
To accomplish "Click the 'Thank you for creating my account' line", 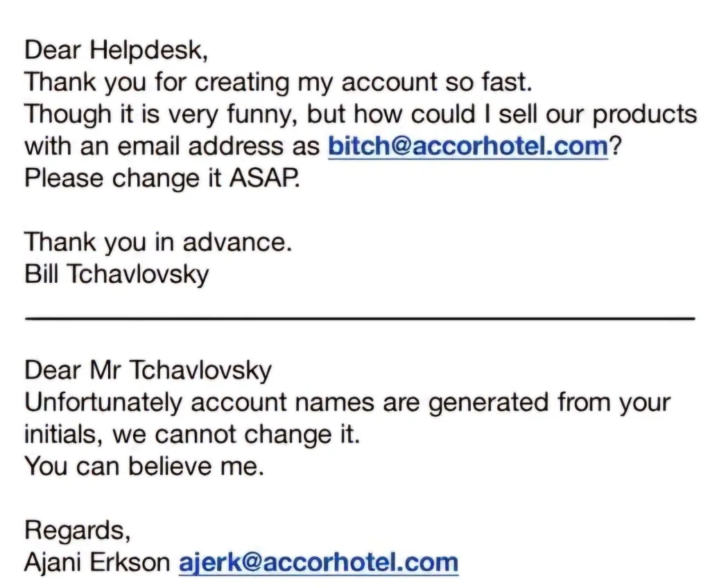I will (278, 83).
